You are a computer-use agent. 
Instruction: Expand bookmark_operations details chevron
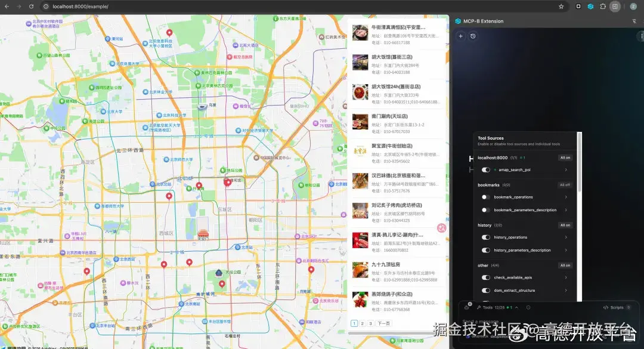[x=566, y=197]
